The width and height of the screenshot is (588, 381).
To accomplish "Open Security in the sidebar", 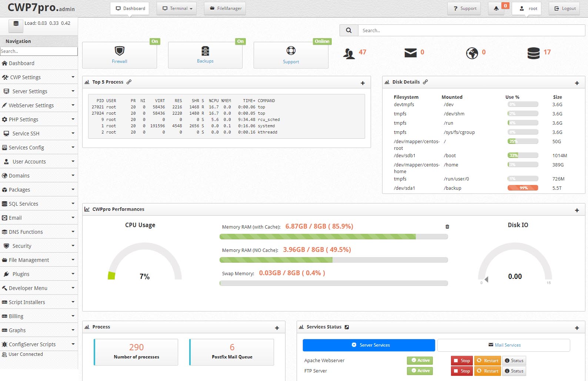I will point(39,246).
